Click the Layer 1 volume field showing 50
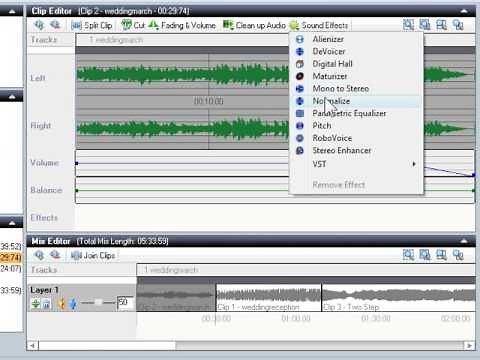 point(125,303)
